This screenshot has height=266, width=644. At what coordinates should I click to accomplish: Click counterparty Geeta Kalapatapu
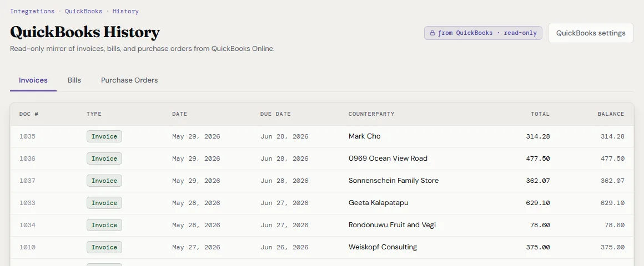pos(378,202)
